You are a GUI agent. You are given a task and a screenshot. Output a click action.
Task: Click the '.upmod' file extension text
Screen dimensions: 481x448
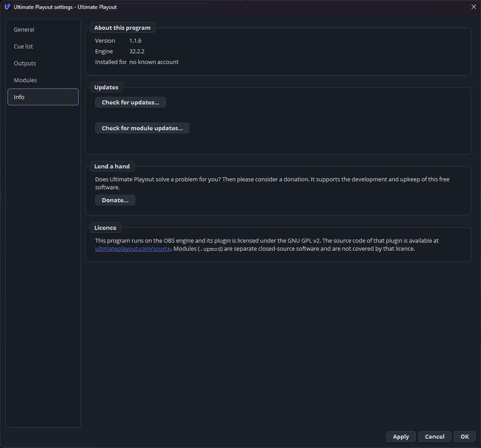(210, 249)
